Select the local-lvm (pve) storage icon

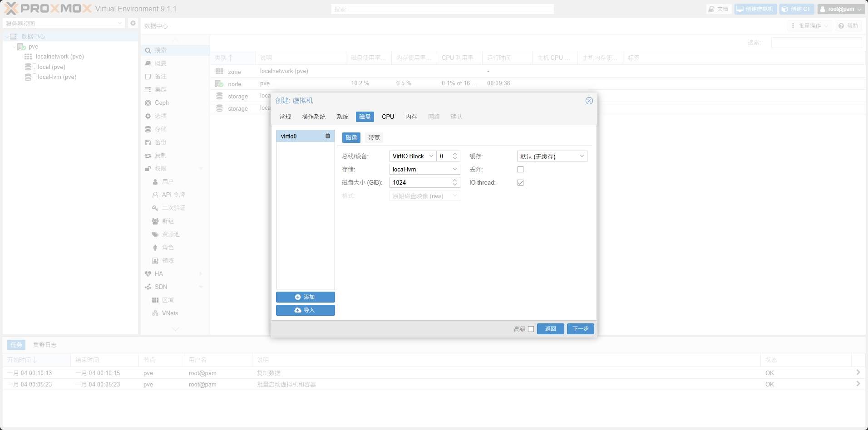[29, 77]
